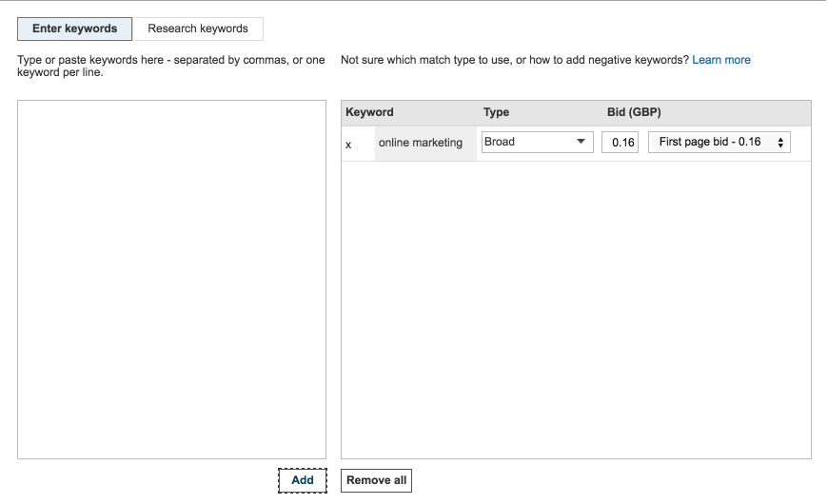828x504 pixels.
Task: Click the Bid (GBP) column header
Action: click(634, 112)
